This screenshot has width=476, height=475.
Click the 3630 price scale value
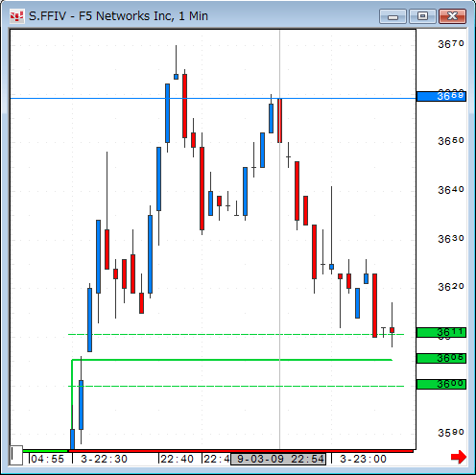(x=451, y=239)
